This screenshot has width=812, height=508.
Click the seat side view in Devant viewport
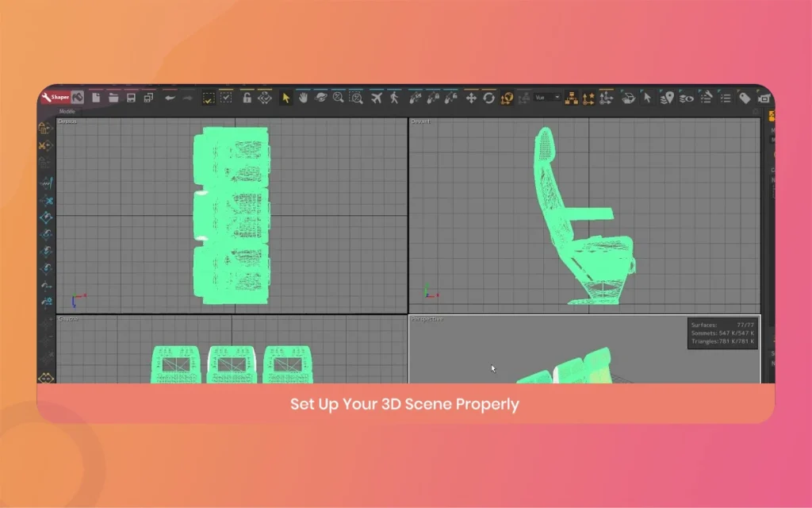pyautogui.click(x=584, y=215)
